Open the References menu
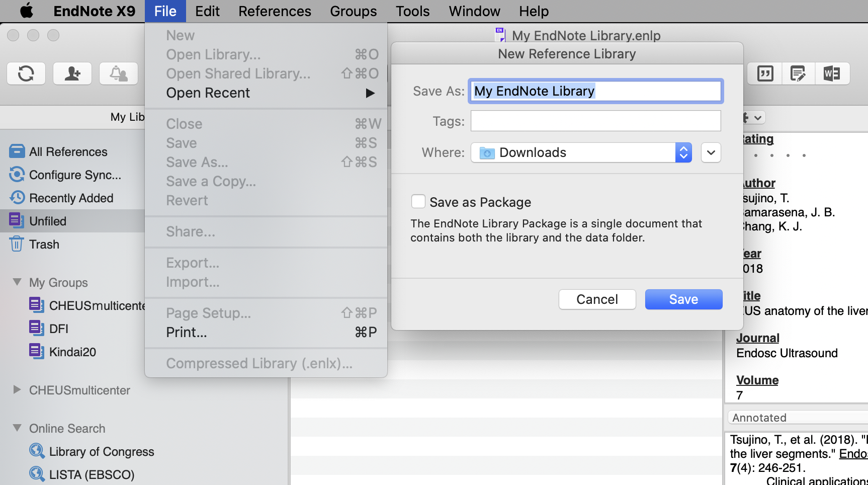 click(x=275, y=11)
